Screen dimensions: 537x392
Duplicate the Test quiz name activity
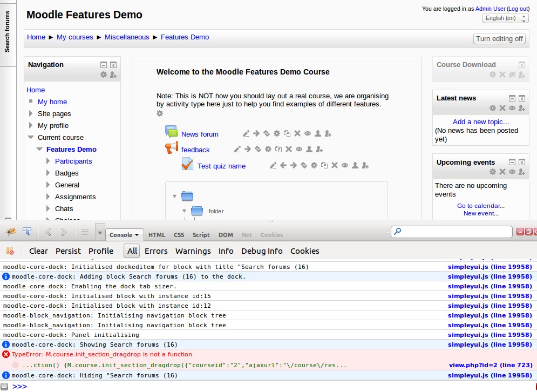pyautogui.click(x=324, y=166)
